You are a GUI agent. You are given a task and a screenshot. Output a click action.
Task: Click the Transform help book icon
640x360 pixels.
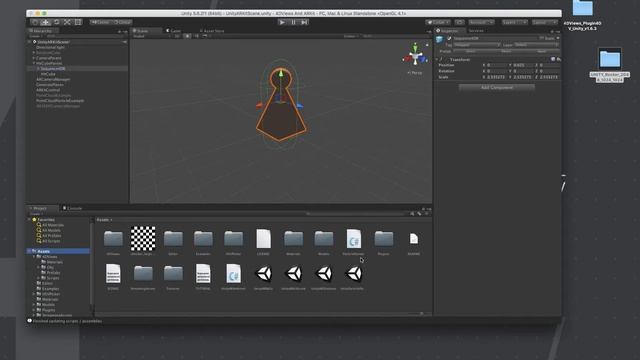(553, 60)
